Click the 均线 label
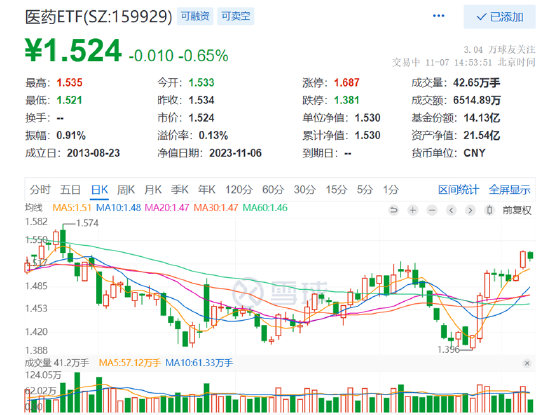Screen dimensions: 550x415 coord(34,208)
